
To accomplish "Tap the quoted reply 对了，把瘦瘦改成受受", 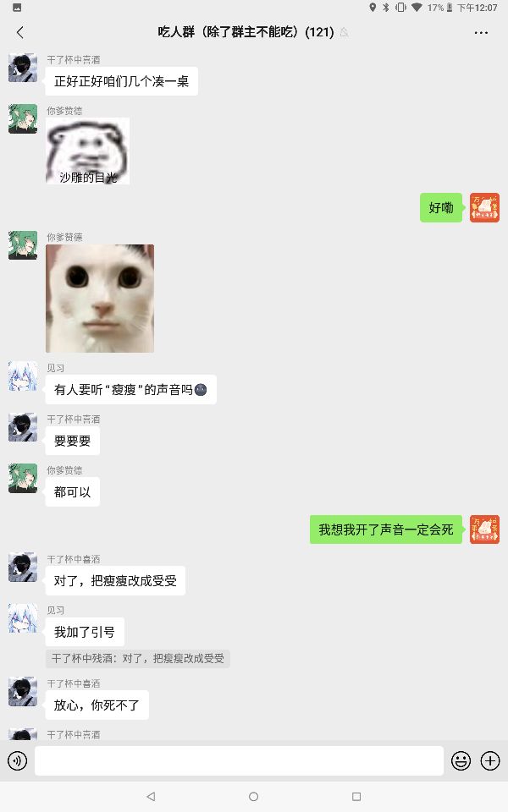I will (138, 658).
